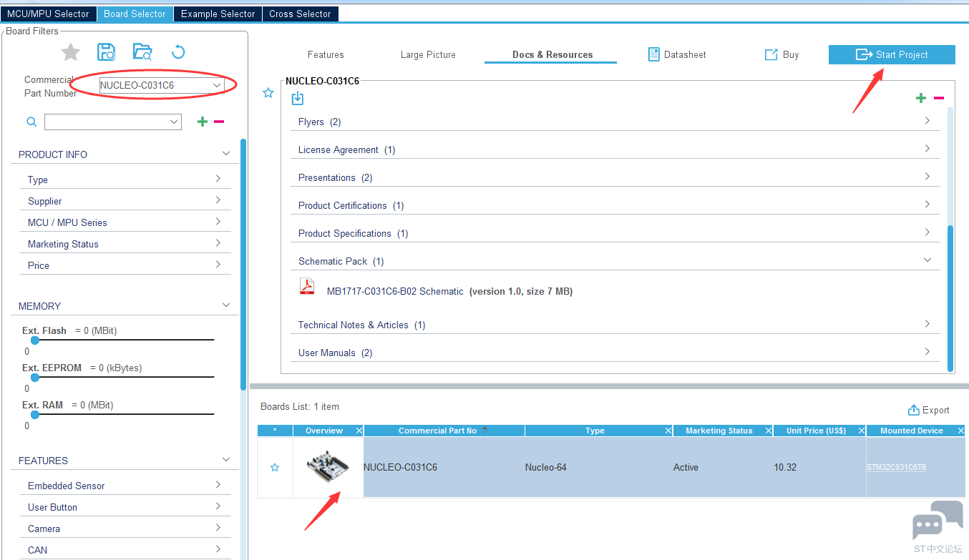The image size is (969, 560).
Task: Click the Ext. Flash slider handle
Action: pyautogui.click(x=34, y=340)
